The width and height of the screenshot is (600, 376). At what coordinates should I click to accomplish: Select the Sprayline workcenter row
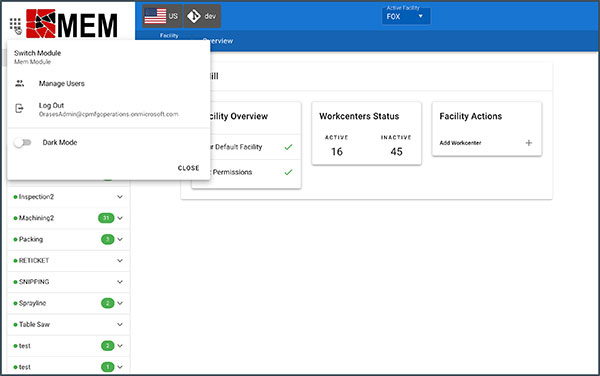click(x=69, y=303)
